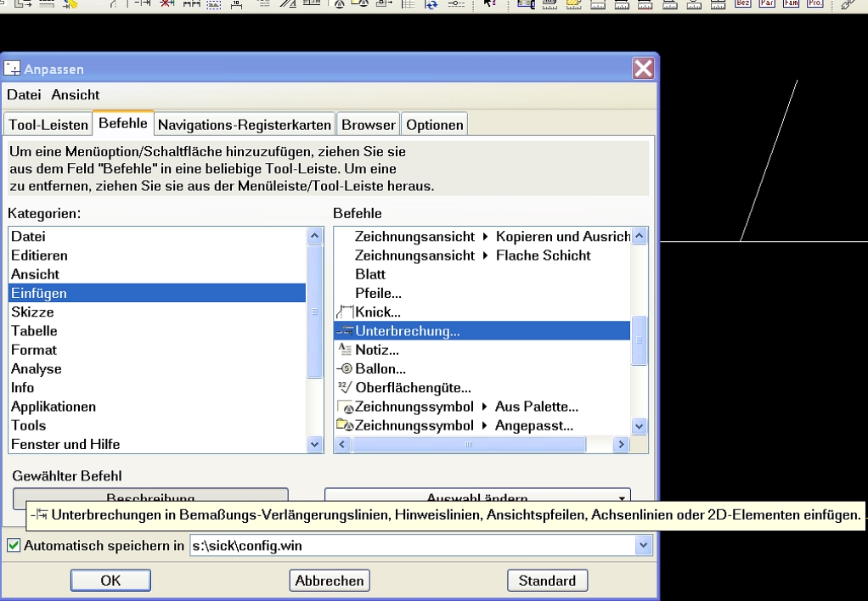868x601 pixels.
Task: Click the Notiz command icon
Action: tap(345, 349)
